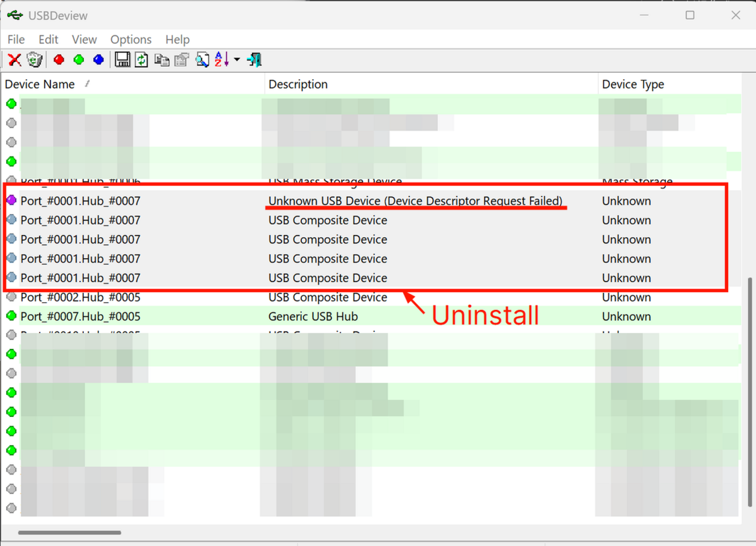Click 'USB Composite Device' in the Port_#0002.Hub_#0005 row

(327, 297)
